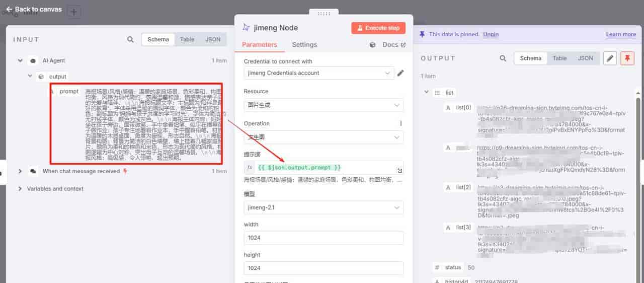This screenshot has height=283, width=644.
Task: Toggle the fx expression icon
Action: (250, 167)
